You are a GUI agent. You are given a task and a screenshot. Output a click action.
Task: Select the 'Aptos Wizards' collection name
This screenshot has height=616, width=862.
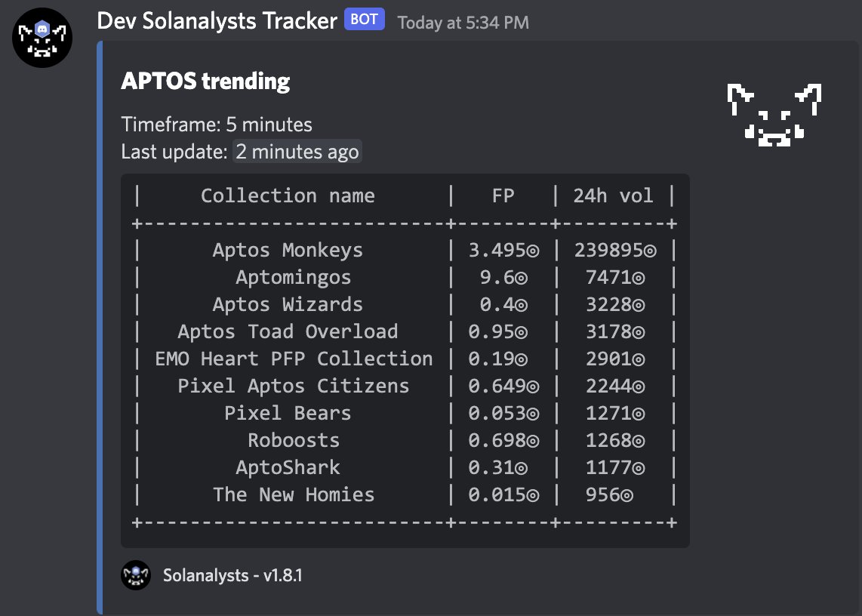pyautogui.click(x=288, y=305)
